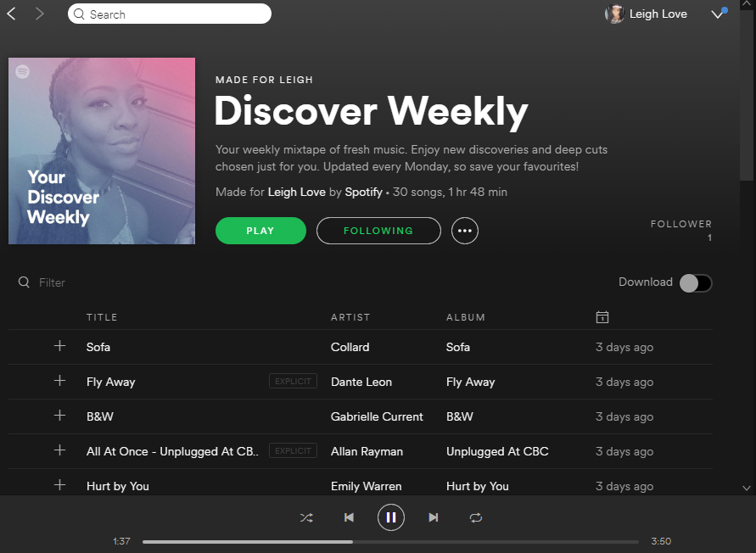Sort tracks by Title column
Image resolution: width=756 pixels, height=553 pixels.
pos(102,317)
